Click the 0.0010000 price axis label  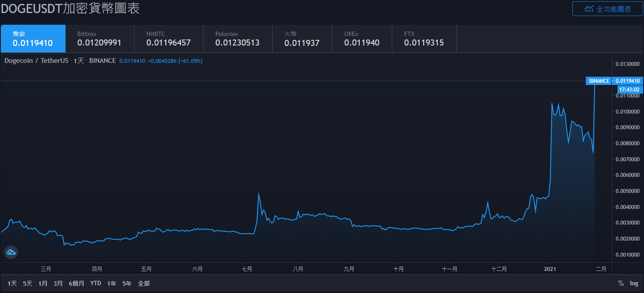point(627,254)
